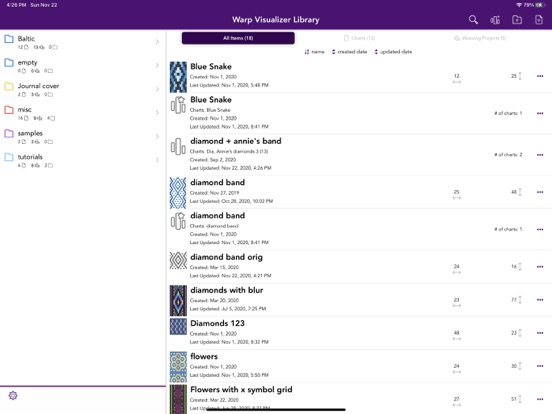Screen dimensions: 552x414
Task: Switch to the Charts tab
Action: 359,38
